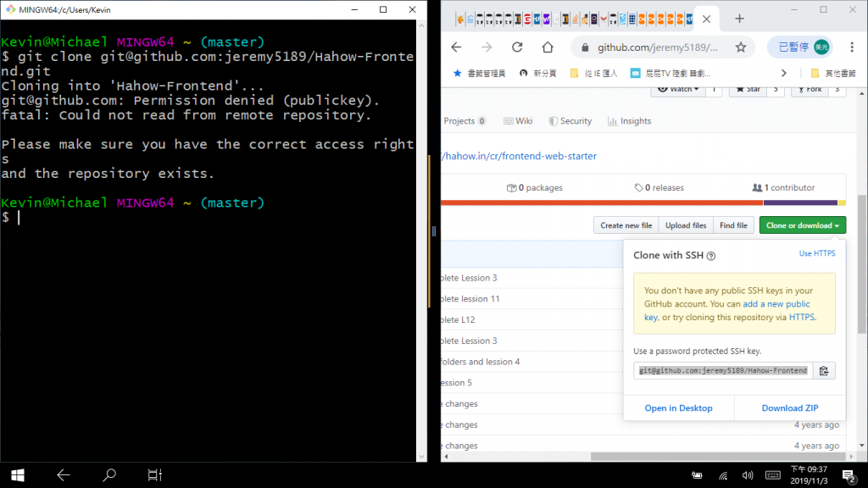Go back in Chrome browser
Viewport: 868px width, 488px height.
click(x=456, y=47)
